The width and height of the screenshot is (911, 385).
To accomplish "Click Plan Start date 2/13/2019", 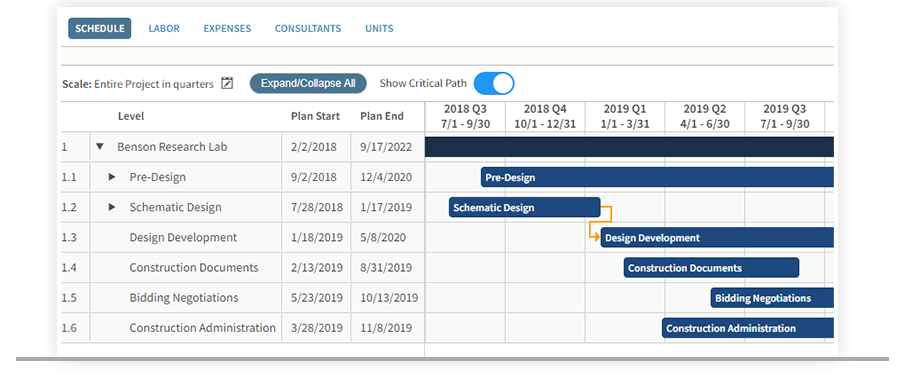I will pyautogui.click(x=317, y=268).
